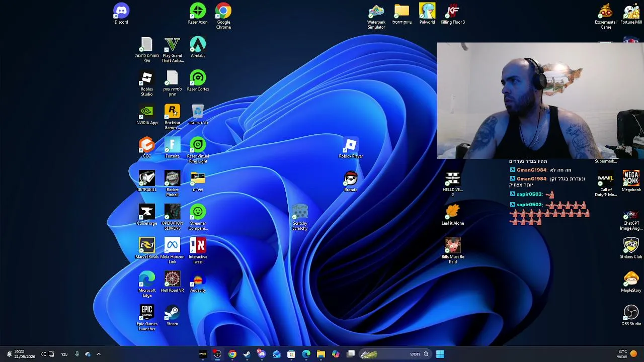The image size is (644, 362).
Task: Click the GCC desktop icon
Action: coord(147,148)
